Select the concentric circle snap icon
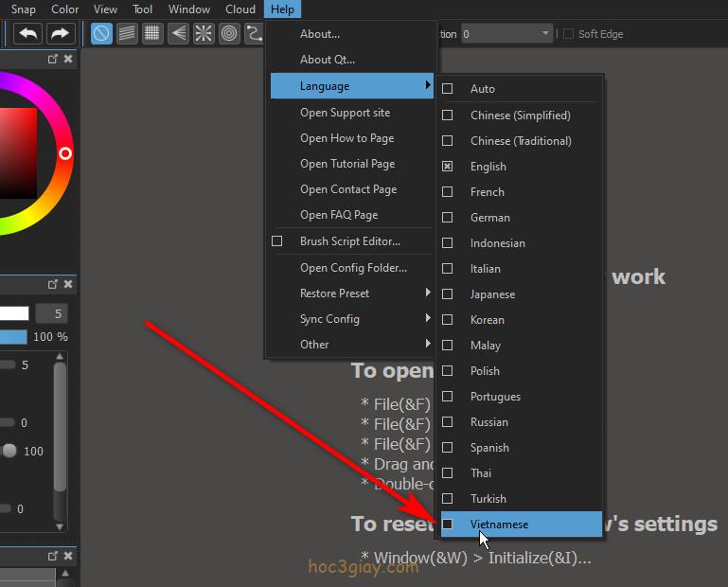The height and width of the screenshot is (587, 728). point(229,34)
